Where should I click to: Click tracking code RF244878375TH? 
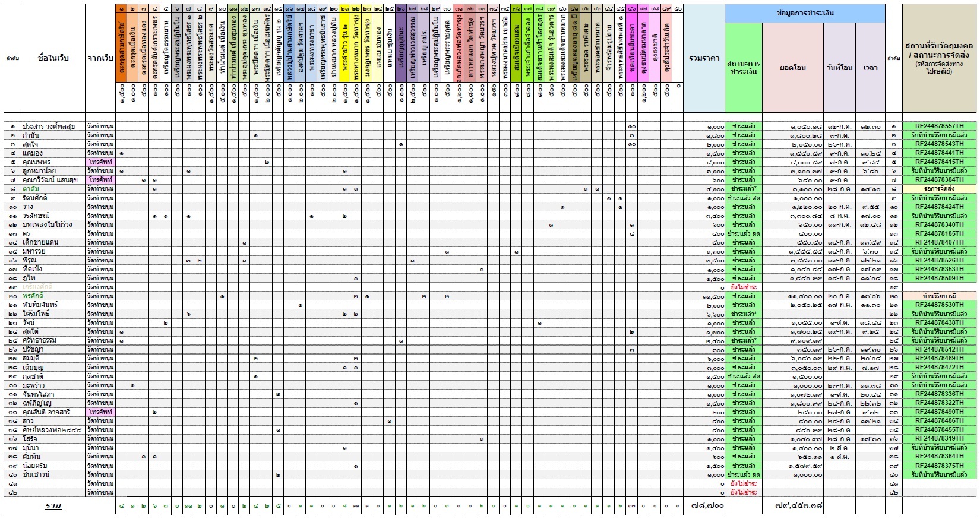point(939,466)
